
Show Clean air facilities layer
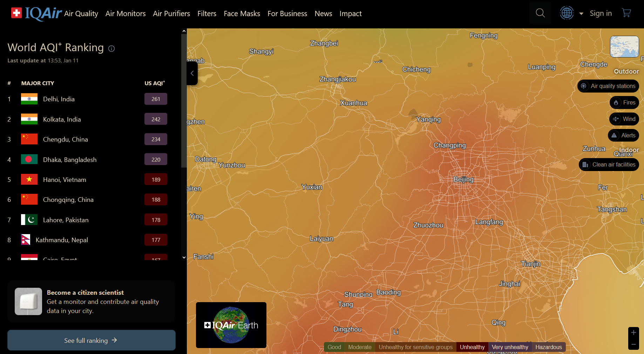coord(609,165)
